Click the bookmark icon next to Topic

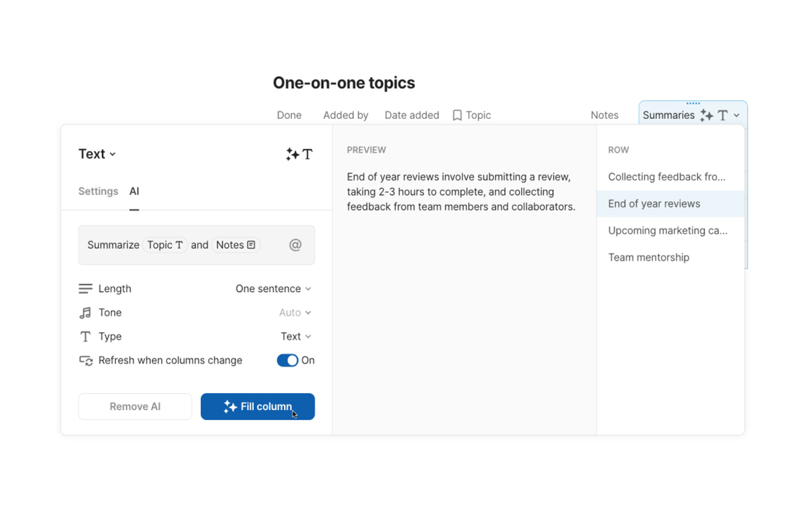pyautogui.click(x=457, y=115)
